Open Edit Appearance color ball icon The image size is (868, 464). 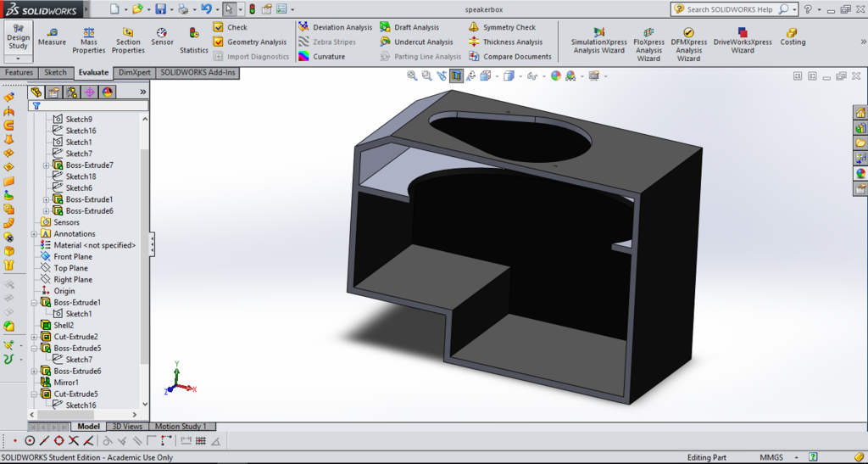556,75
